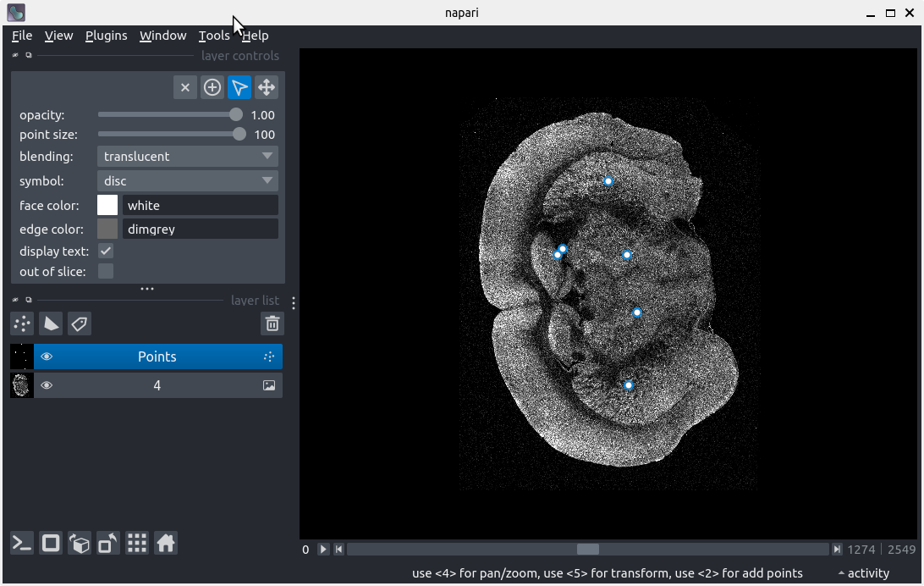Viewport: 924px width, 586px height.
Task: Create a new points layer
Action: pos(22,323)
